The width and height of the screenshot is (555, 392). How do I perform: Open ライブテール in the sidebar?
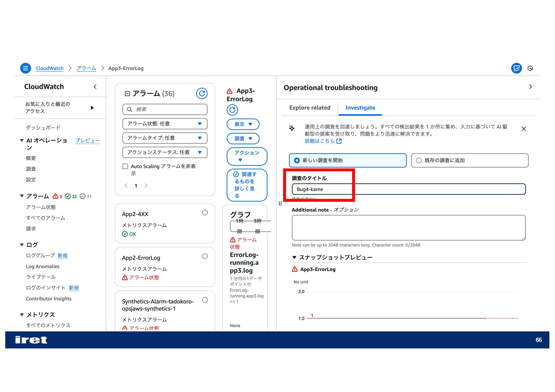41,277
